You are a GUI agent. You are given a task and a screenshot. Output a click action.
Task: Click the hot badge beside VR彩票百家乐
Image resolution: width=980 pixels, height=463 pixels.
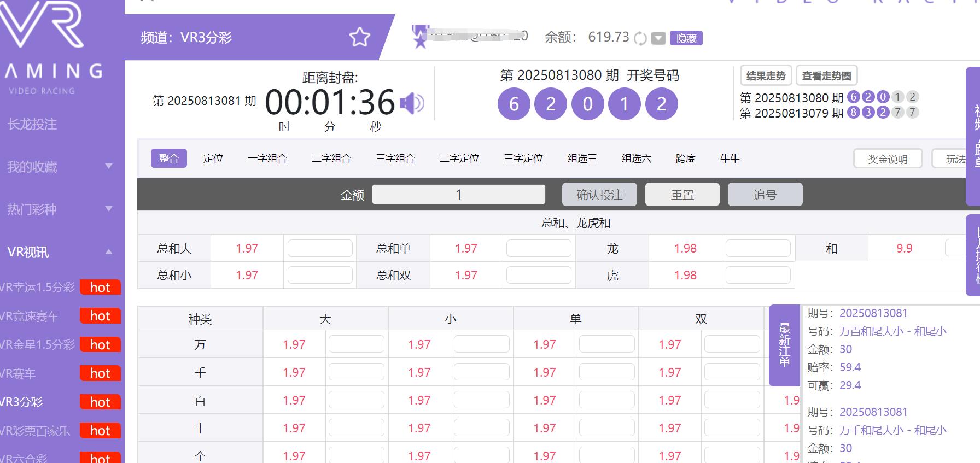(100, 431)
